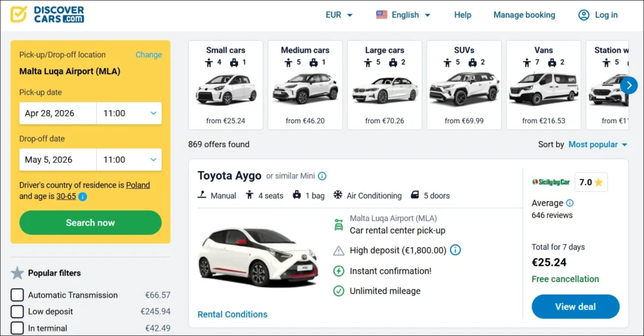Click the checkmark icon for Unlimited mileage
Image resolution: width=644 pixels, height=336 pixels.
pyautogui.click(x=338, y=291)
